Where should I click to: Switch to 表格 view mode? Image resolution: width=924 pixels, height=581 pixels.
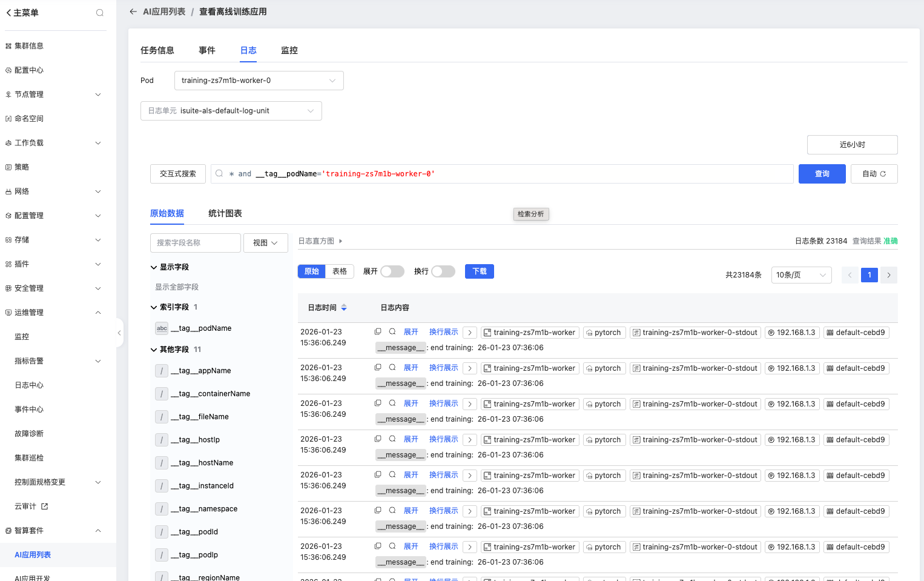[340, 271]
